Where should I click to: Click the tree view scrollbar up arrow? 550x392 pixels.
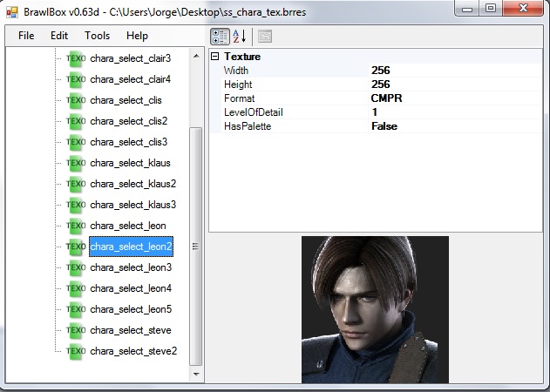coord(196,54)
